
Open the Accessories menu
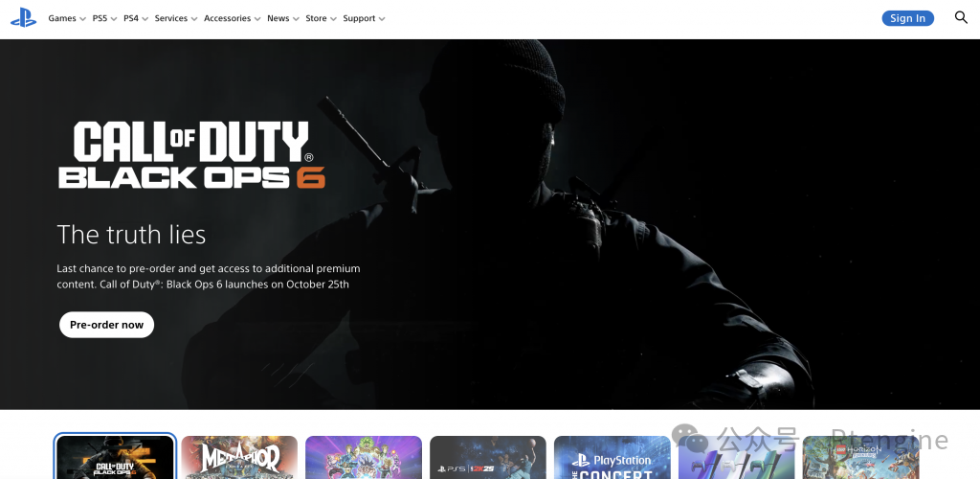click(x=233, y=18)
